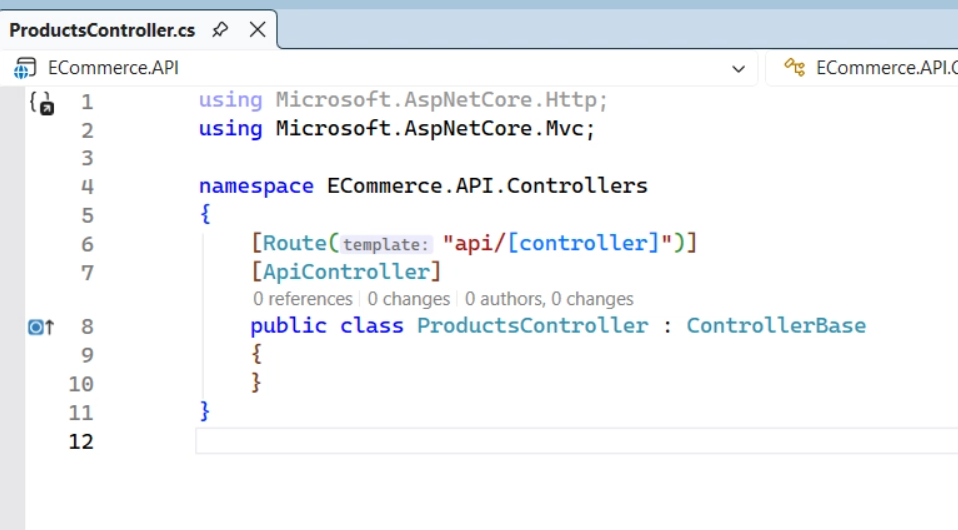This screenshot has height=530, width=958.
Task: Click the class hierarchy icon in navigation bar
Action: point(795,67)
